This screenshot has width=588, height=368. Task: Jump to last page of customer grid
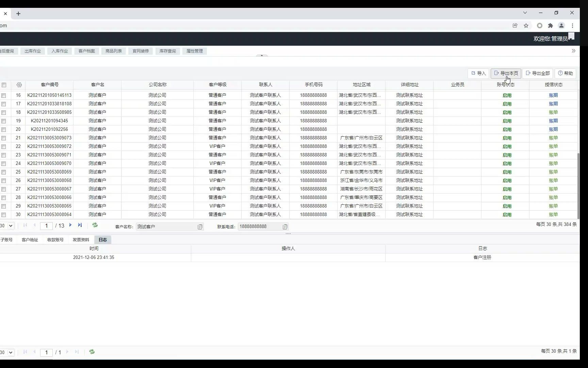click(x=80, y=225)
